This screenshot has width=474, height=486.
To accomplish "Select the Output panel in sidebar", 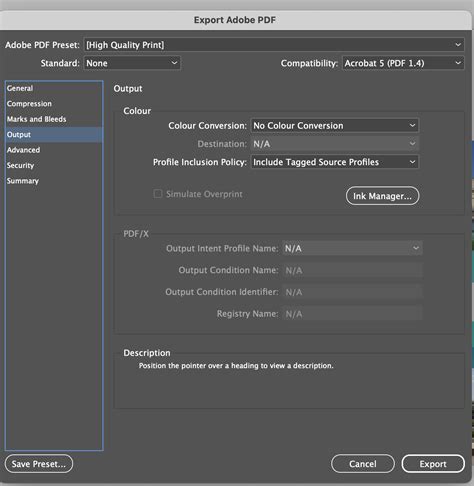I will pos(54,135).
